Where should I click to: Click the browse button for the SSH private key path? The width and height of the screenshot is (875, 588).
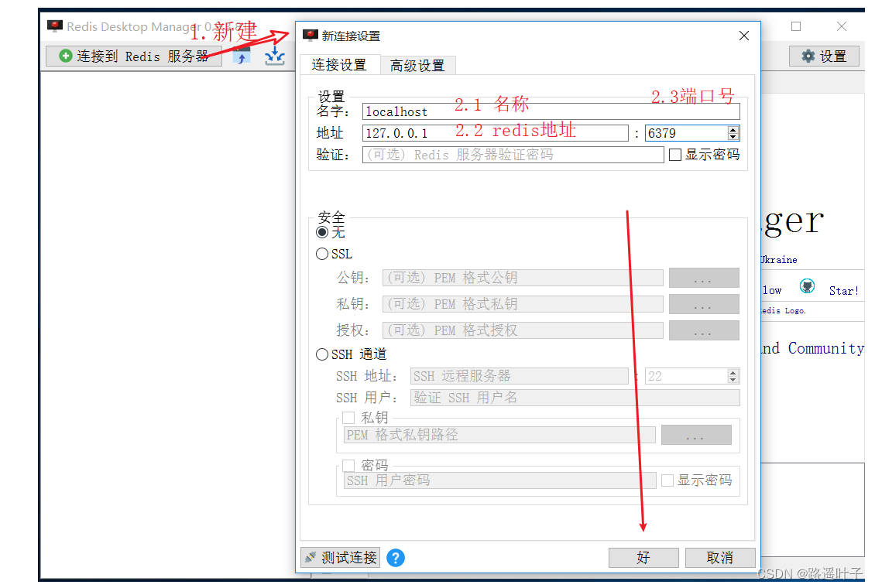[696, 435]
